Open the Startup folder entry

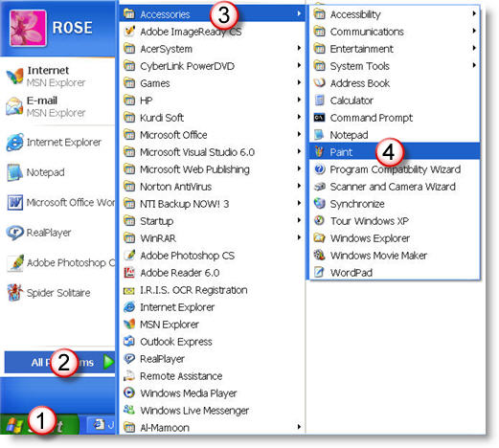(212, 221)
